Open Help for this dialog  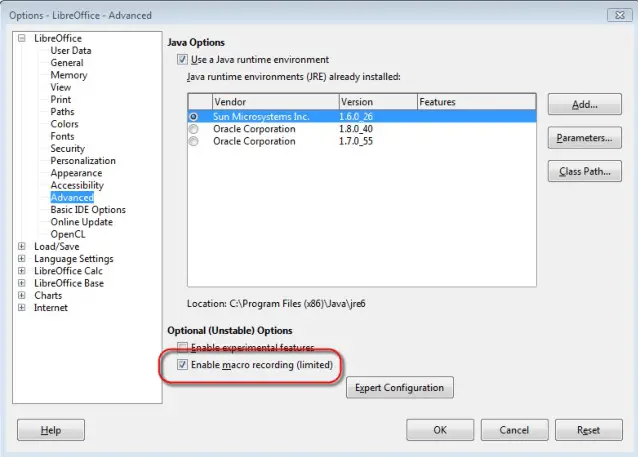[x=51, y=430]
